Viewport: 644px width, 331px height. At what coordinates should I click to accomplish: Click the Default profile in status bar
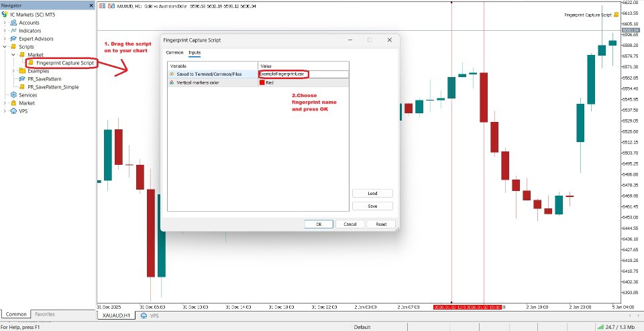point(362,327)
